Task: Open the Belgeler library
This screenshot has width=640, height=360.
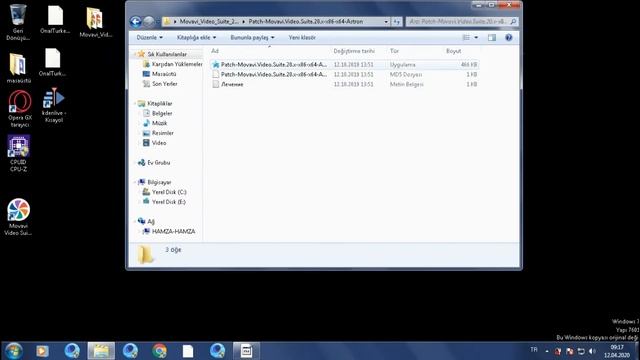Action: tap(158, 113)
